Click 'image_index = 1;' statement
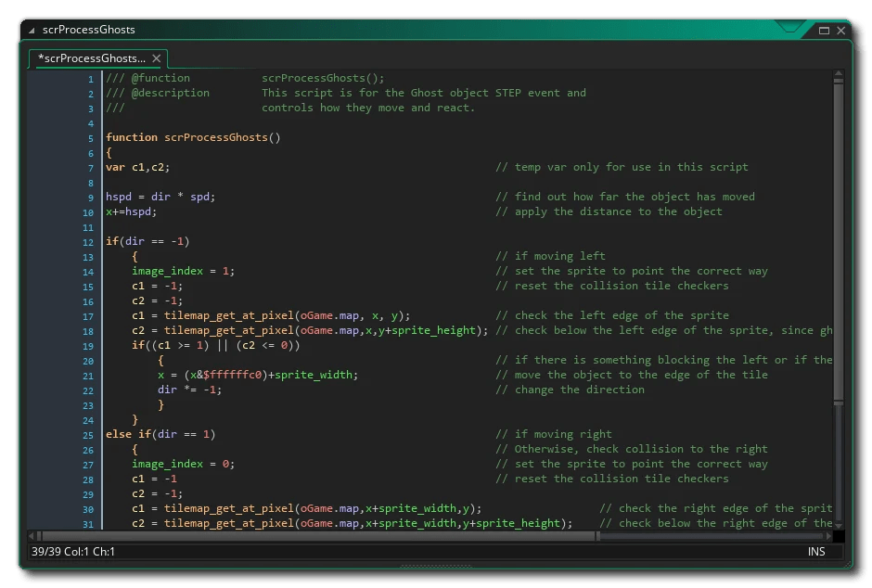The width and height of the screenshot is (872, 588). click(x=183, y=271)
